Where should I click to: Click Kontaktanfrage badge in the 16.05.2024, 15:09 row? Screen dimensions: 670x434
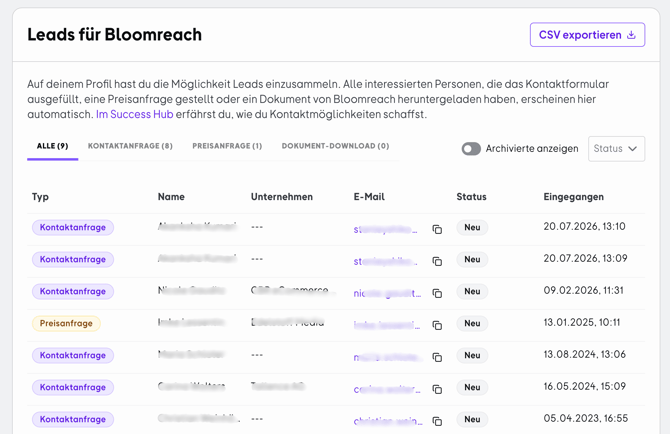pyautogui.click(x=73, y=387)
